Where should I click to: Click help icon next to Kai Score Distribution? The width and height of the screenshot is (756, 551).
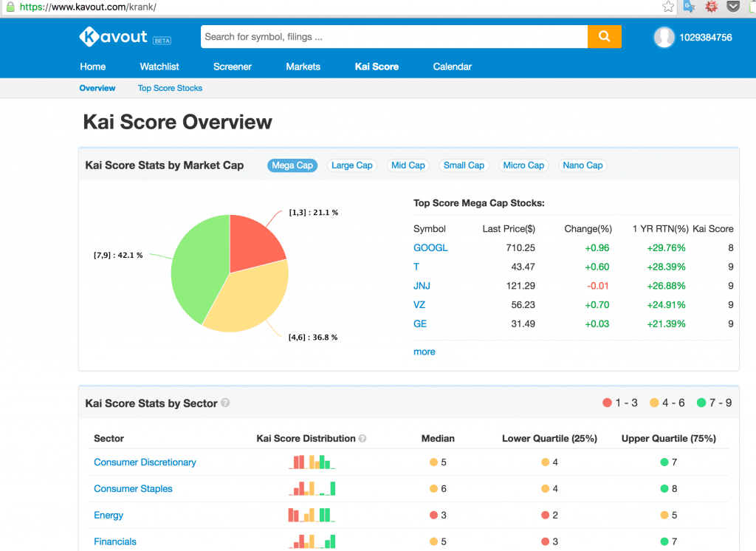[362, 439]
